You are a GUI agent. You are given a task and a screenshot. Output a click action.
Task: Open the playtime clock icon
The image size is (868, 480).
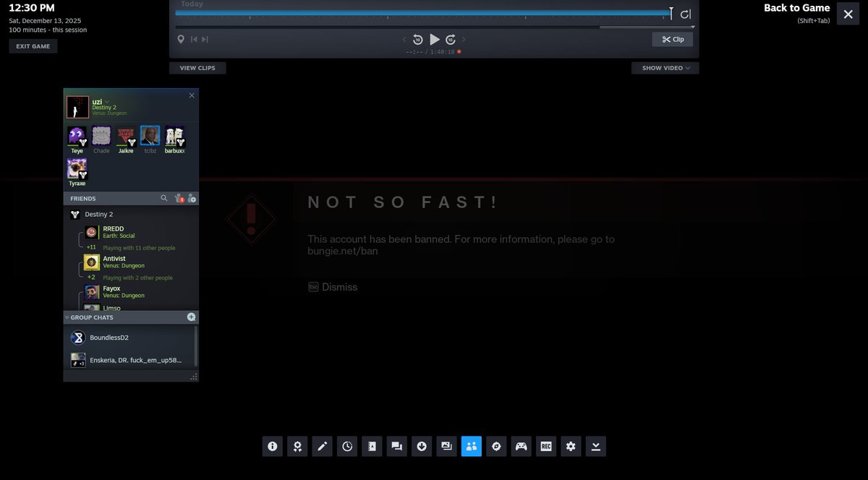coord(347,446)
